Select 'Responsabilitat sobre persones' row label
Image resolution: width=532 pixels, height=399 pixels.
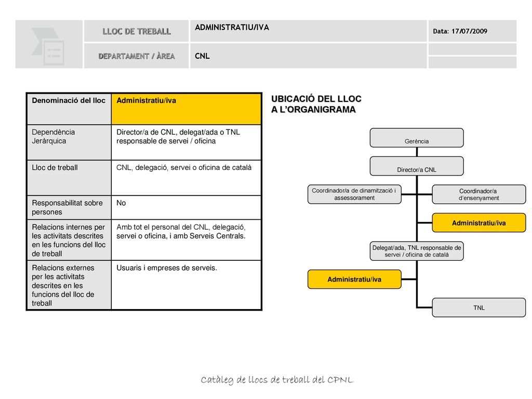(69, 207)
